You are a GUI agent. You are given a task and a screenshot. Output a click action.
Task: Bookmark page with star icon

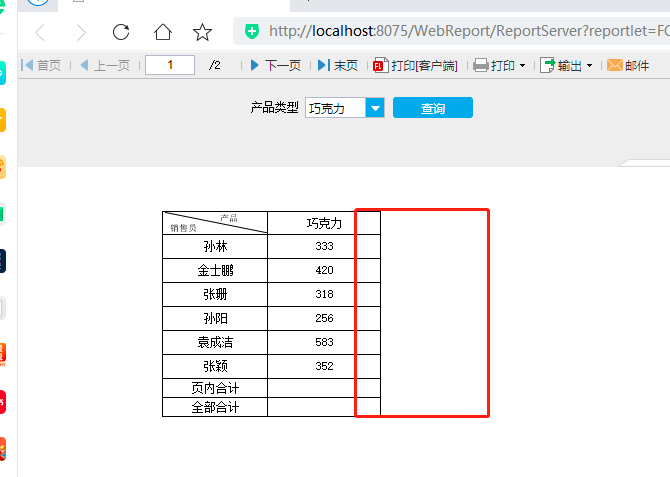202,32
